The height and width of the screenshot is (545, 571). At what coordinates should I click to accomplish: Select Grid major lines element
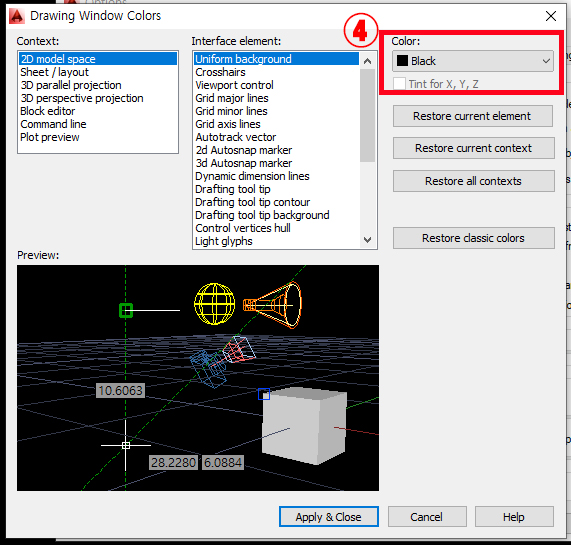(x=276, y=98)
